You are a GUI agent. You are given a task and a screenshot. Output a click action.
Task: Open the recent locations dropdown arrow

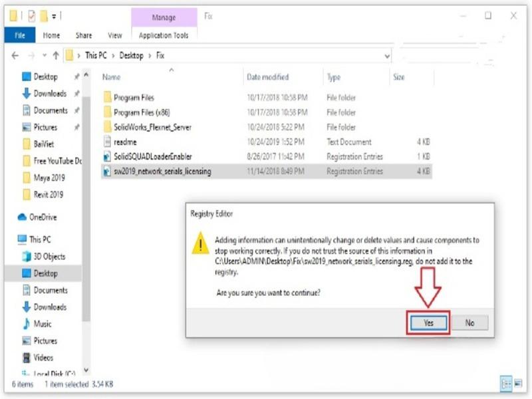(44, 55)
